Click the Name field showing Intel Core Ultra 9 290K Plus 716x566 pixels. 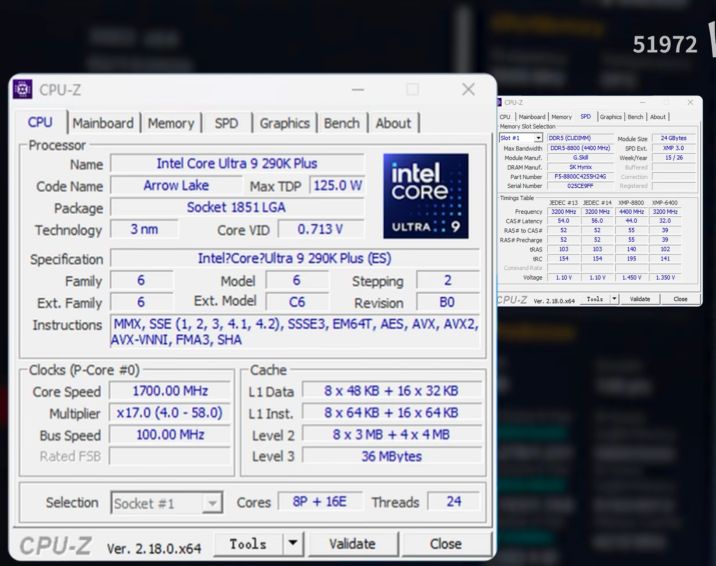[237, 163]
